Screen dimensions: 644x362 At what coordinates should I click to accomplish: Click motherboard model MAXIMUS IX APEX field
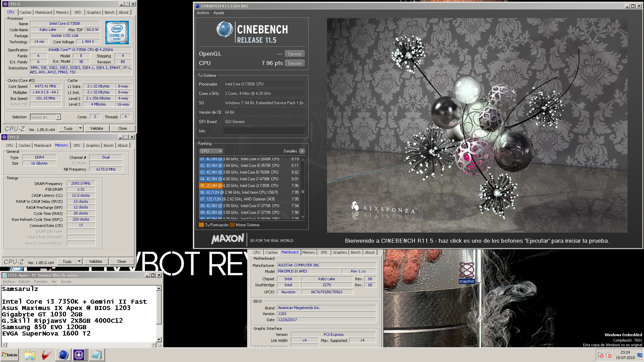coord(309,271)
